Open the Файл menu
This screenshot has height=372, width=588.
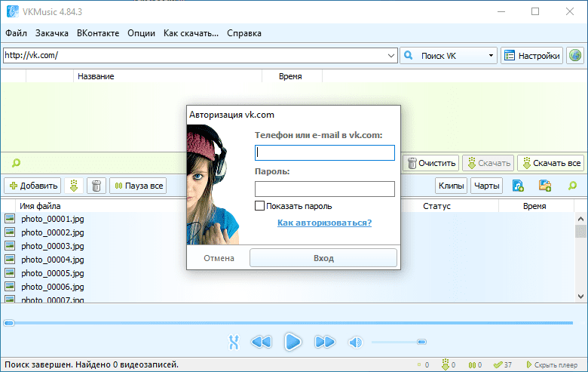pos(16,33)
